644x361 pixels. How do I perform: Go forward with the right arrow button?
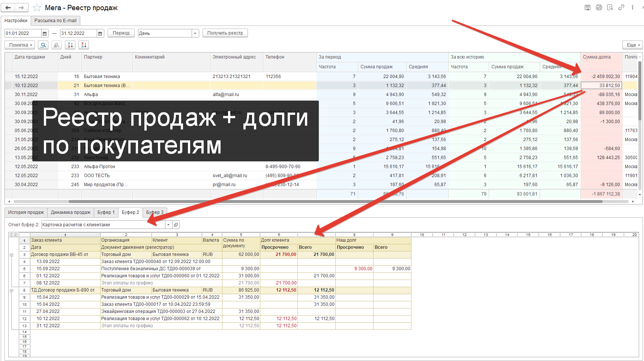21,8
